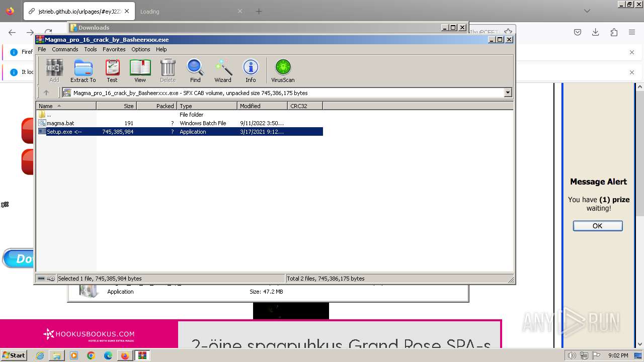Launch the Wizard tool
Screen dimensions: 644x362
coord(223,70)
